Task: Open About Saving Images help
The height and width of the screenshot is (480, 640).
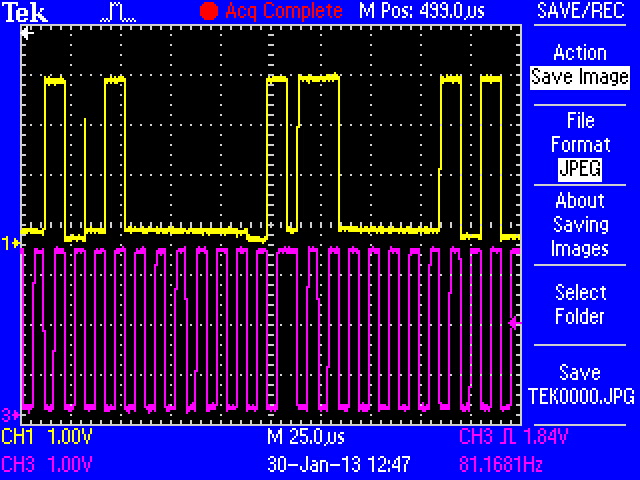Action: [x=580, y=225]
